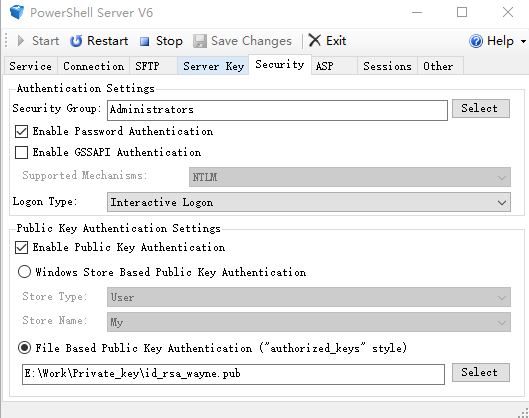Click the window resize grip corner
The image size is (529, 418).
(524, 413)
